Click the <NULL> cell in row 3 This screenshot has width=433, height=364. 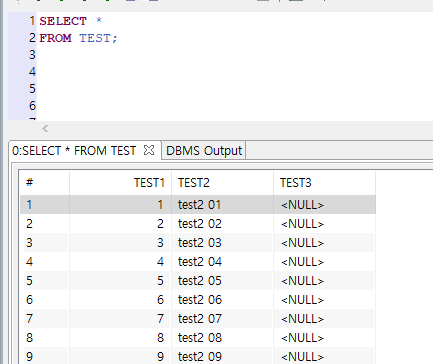click(x=325, y=243)
